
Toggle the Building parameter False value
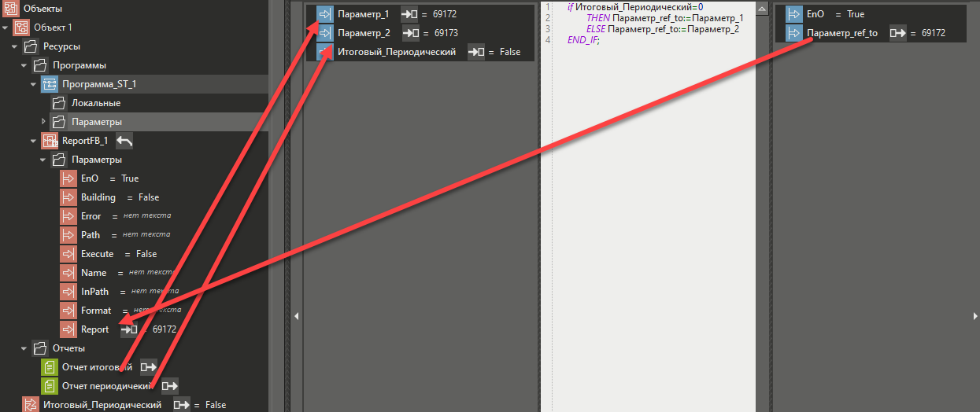coord(148,197)
